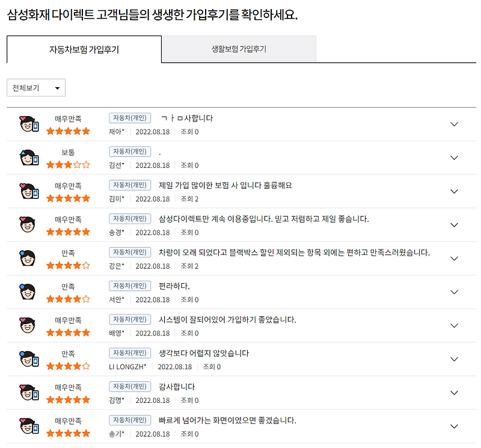The height and width of the screenshot is (448, 481).
Task: Open the review titled '편라하다.'
Action: point(174,286)
